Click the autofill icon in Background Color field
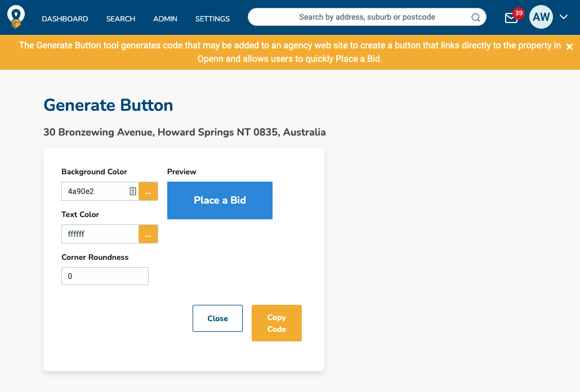 point(133,191)
